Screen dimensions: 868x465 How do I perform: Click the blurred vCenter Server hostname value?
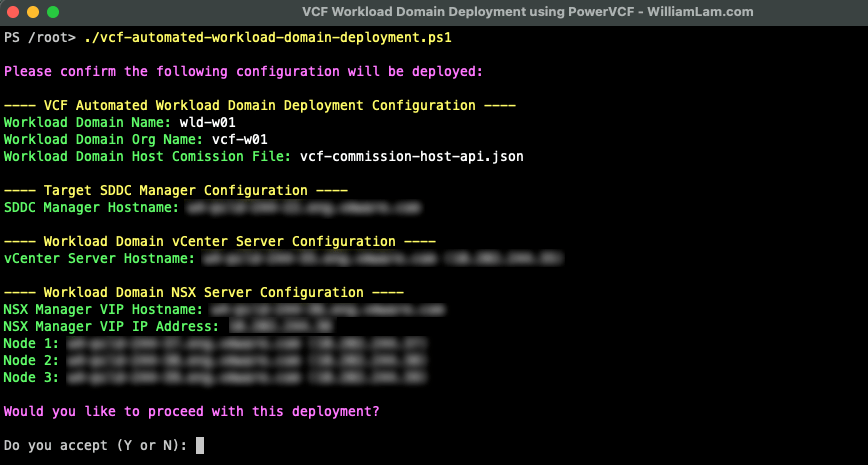coord(382,259)
